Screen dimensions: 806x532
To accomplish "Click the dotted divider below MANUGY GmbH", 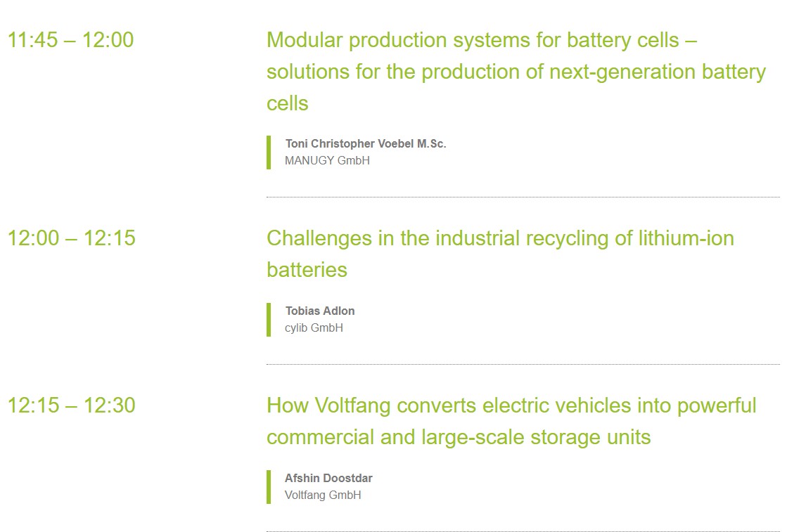I will [x=523, y=197].
